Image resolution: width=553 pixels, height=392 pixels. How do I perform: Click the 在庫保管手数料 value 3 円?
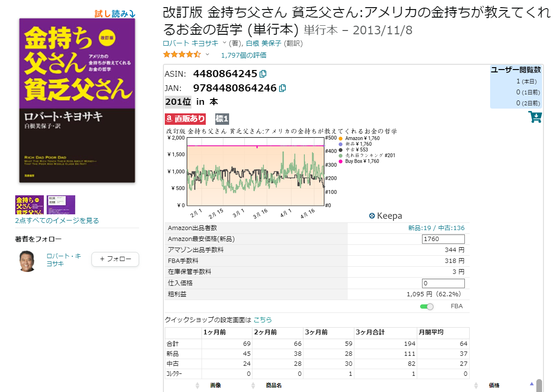point(459,272)
